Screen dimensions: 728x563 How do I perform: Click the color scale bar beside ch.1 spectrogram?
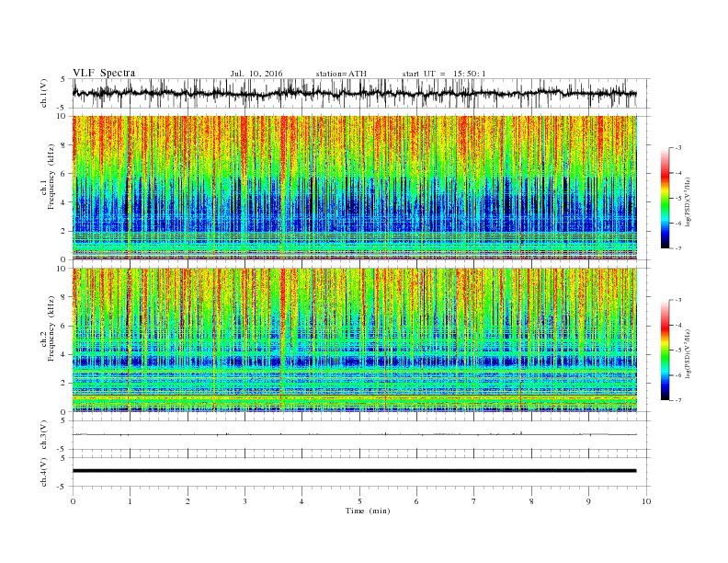point(665,198)
